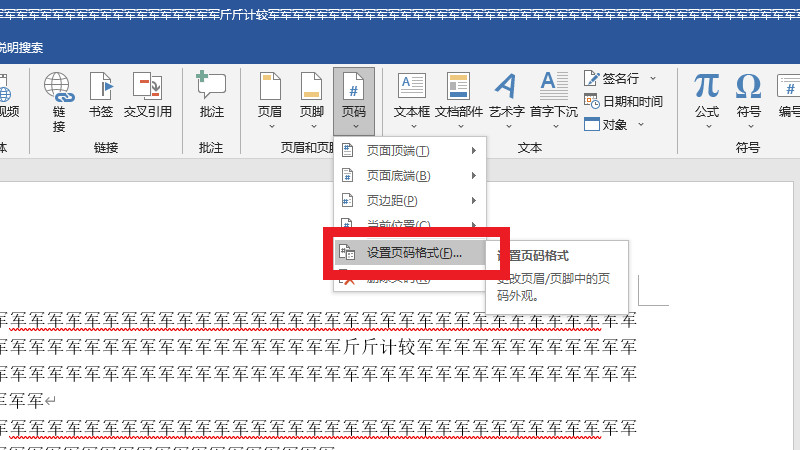
Task: Click Bottom of Page (页面底端) menu icon
Action: click(347, 176)
